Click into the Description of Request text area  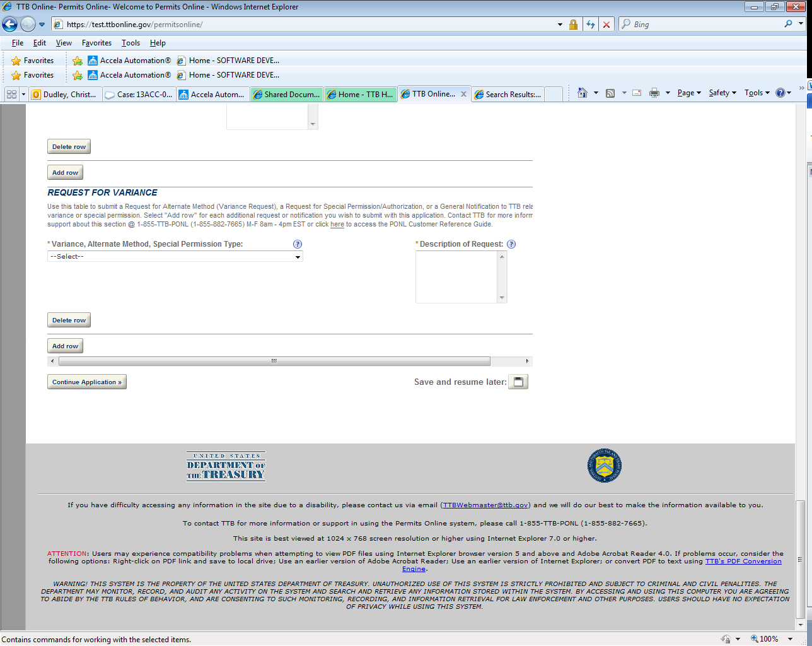(456, 276)
